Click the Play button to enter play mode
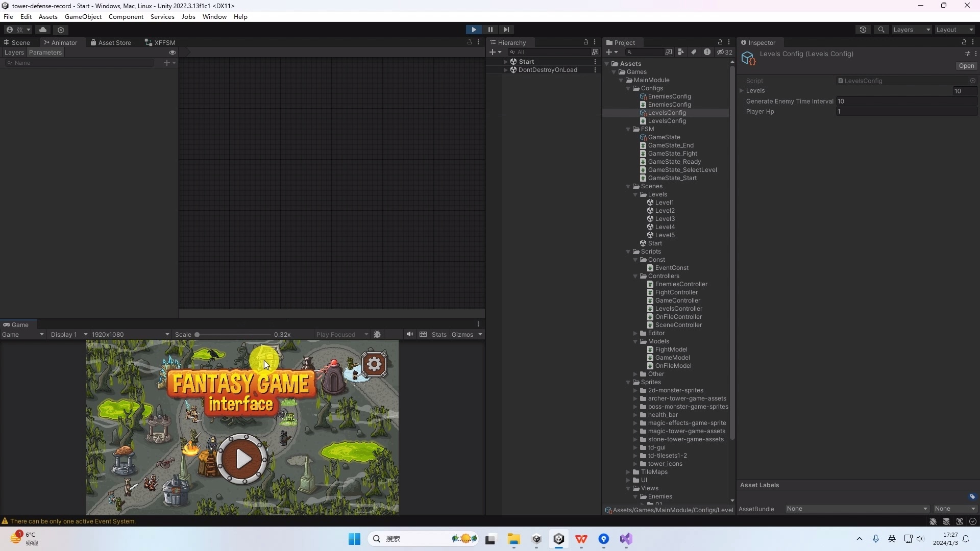 coord(474,30)
